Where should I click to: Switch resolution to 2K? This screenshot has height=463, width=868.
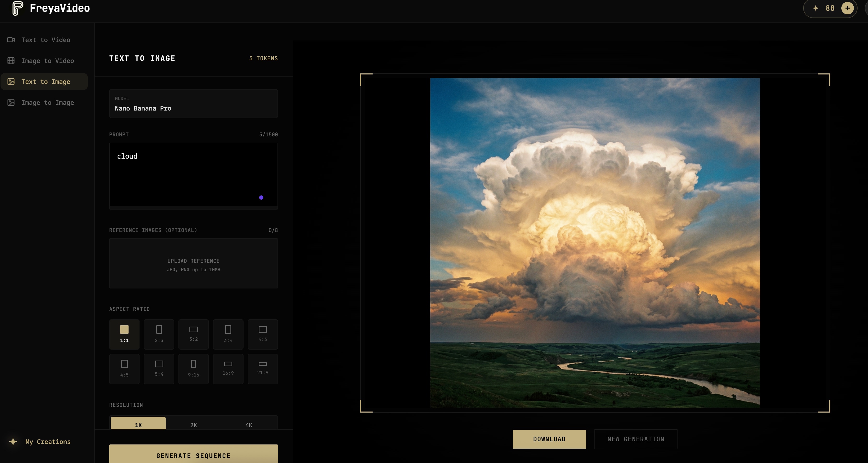(193, 424)
